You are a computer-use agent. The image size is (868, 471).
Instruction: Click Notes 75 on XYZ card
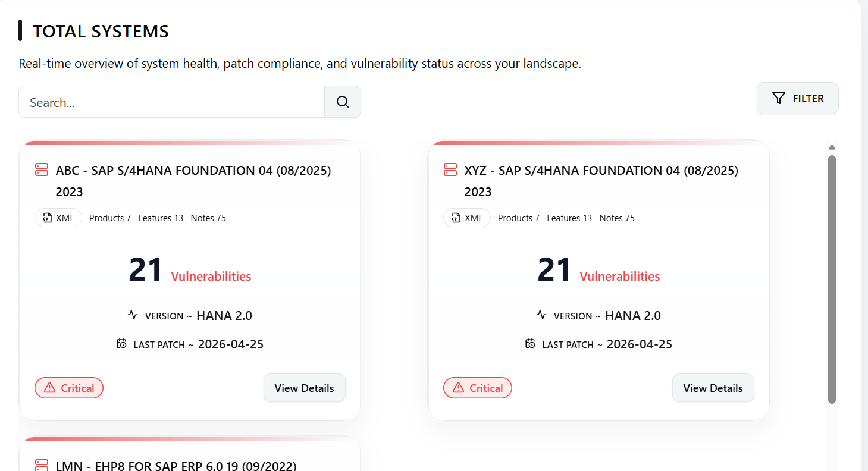(617, 218)
